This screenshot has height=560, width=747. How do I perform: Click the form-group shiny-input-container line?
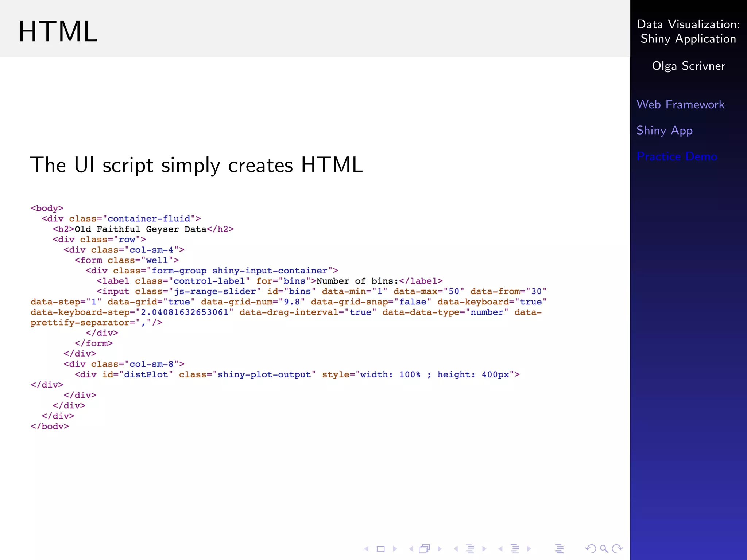tap(212, 271)
